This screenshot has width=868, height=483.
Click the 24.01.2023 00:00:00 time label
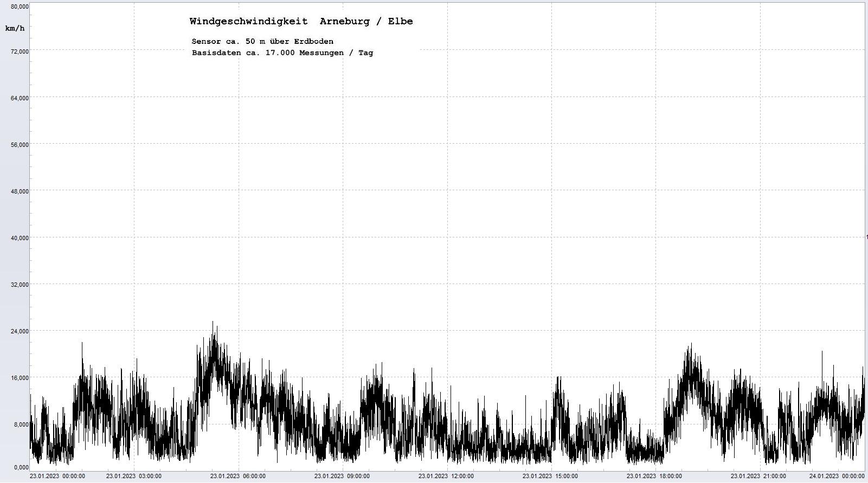837,476
